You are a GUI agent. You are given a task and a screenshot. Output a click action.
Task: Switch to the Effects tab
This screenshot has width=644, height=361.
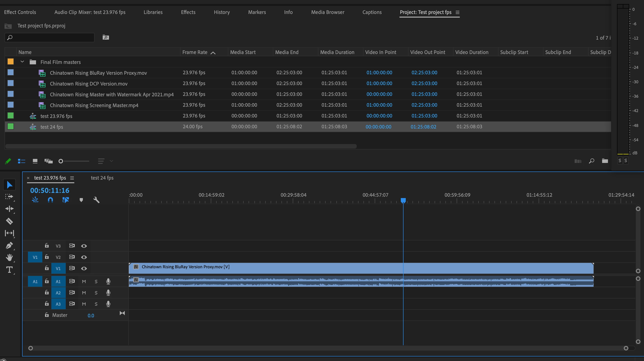(x=188, y=12)
